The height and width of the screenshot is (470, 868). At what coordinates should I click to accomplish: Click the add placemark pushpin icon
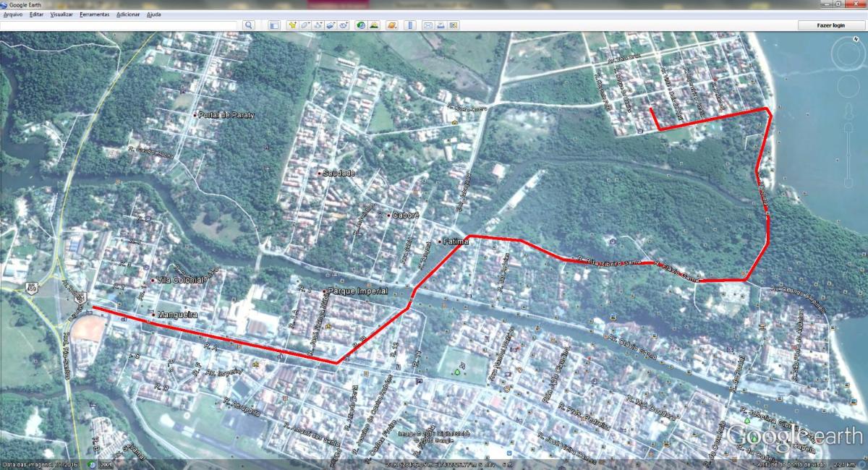[293, 25]
